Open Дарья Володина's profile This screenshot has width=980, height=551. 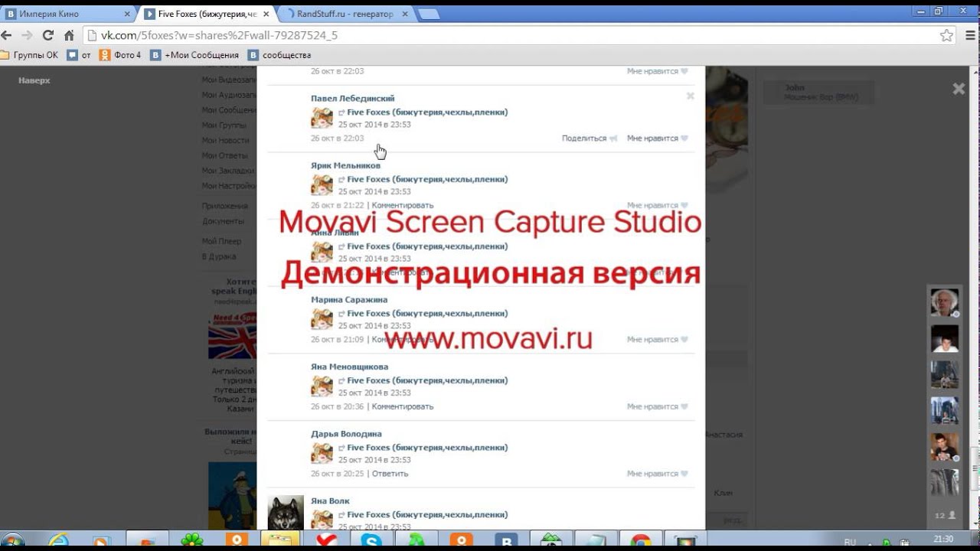pyautogui.click(x=346, y=434)
